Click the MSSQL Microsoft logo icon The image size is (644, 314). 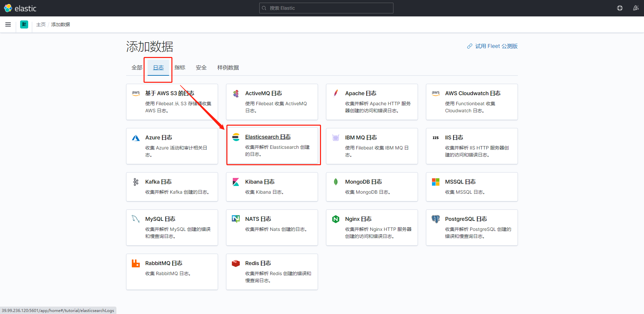pyautogui.click(x=436, y=182)
